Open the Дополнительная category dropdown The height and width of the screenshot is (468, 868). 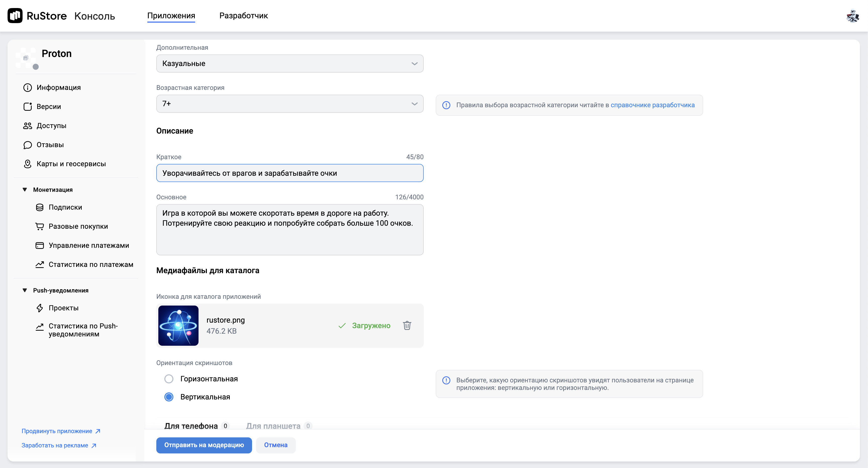[x=290, y=64]
